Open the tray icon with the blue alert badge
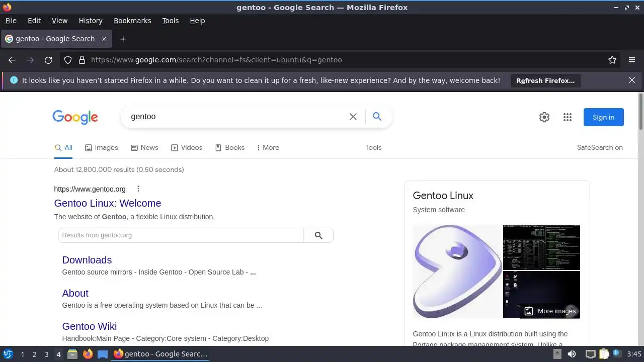This screenshot has height=362, width=644. [x=616, y=354]
